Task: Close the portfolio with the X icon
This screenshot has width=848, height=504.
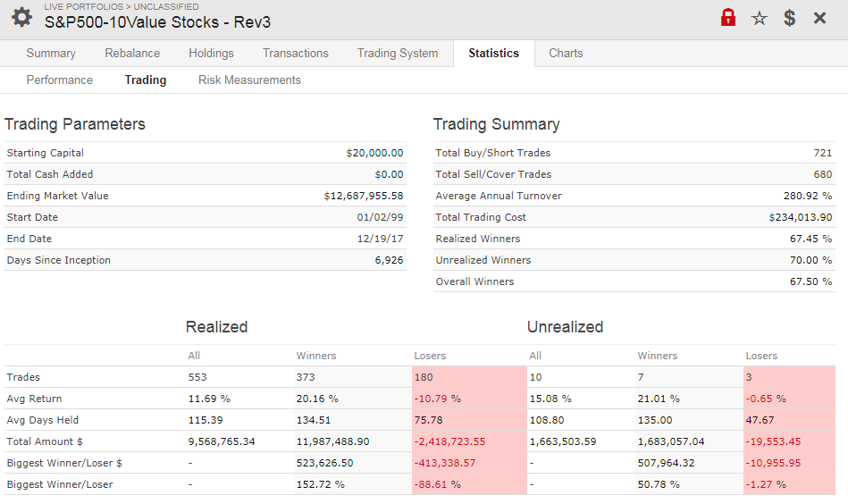Action: 820,19
